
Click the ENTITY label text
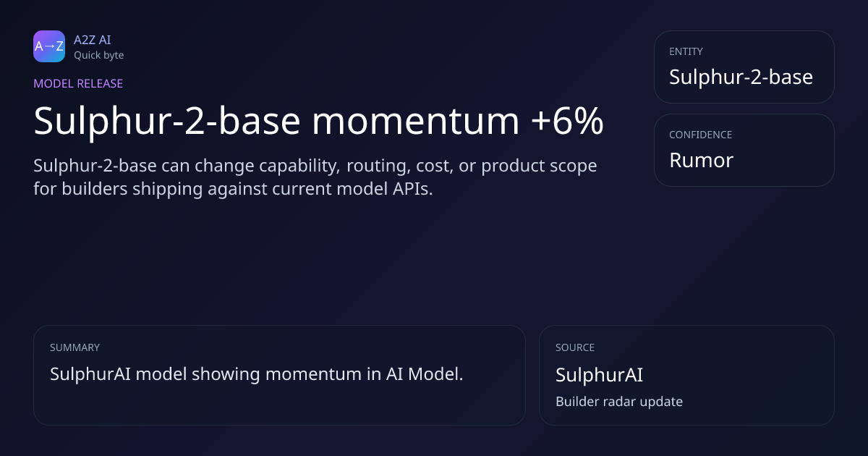pyautogui.click(x=686, y=51)
